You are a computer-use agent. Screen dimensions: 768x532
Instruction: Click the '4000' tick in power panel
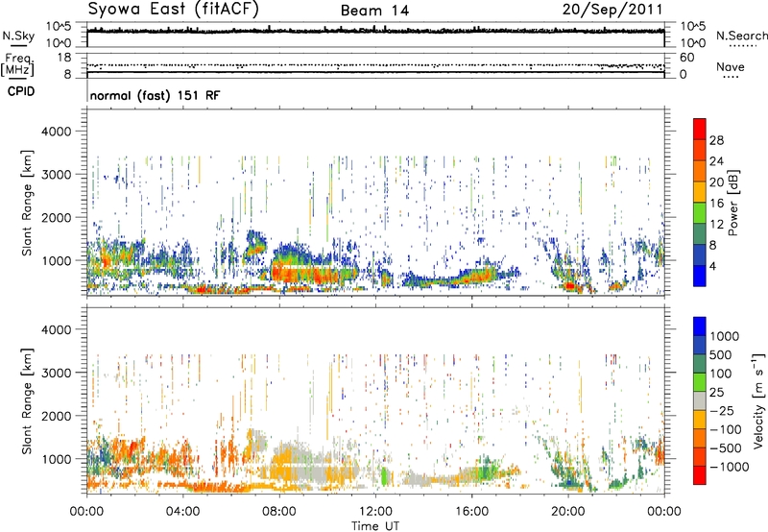56,132
